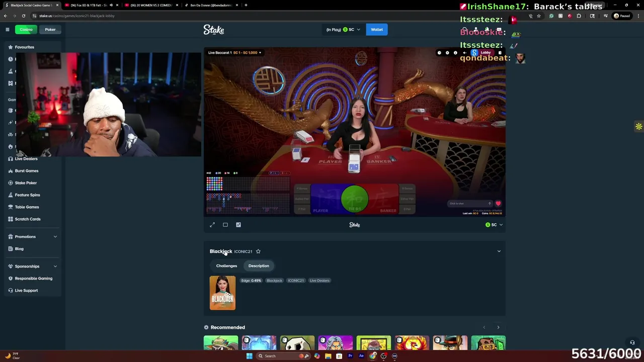The height and width of the screenshot is (362, 644).
Task: Open the SC currency selector below game
Action: (x=494, y=225)
